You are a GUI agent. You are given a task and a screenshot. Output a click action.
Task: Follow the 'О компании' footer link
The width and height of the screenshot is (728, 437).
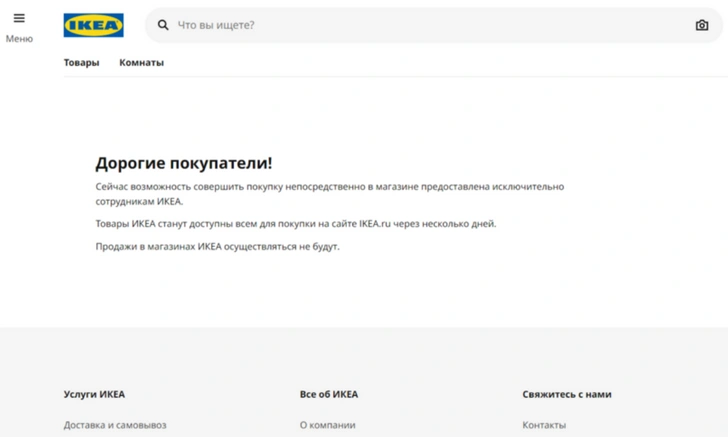(x=327, y=425)
